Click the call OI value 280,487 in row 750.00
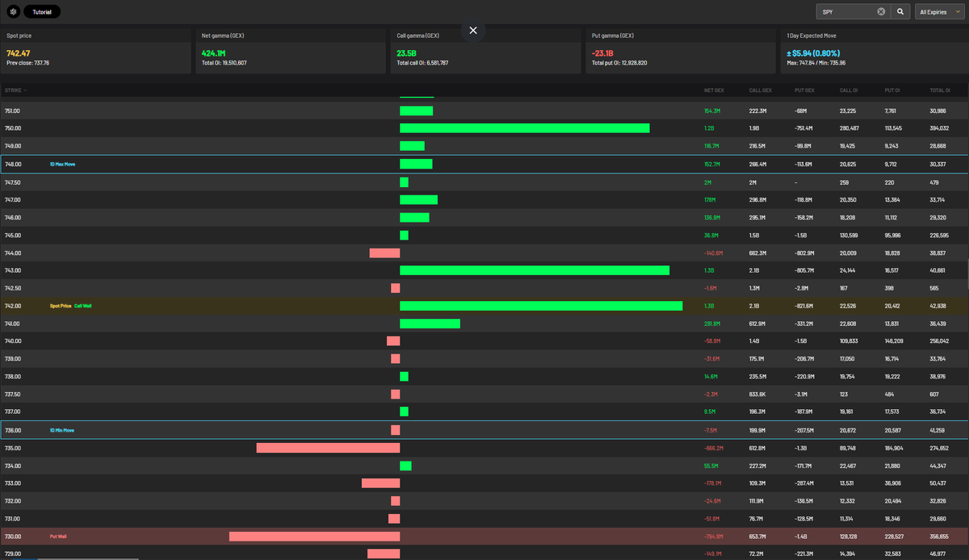 tap(849, 128)
